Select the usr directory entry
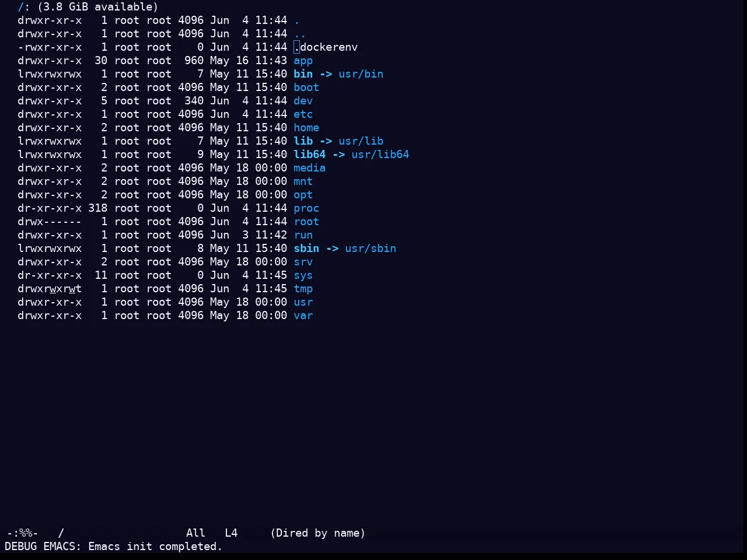 click(303, 302)
